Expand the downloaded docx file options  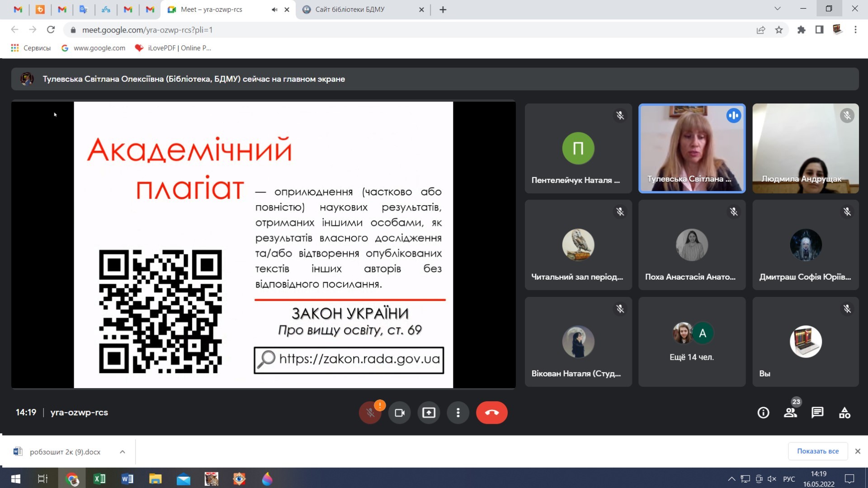pos(123,452)
